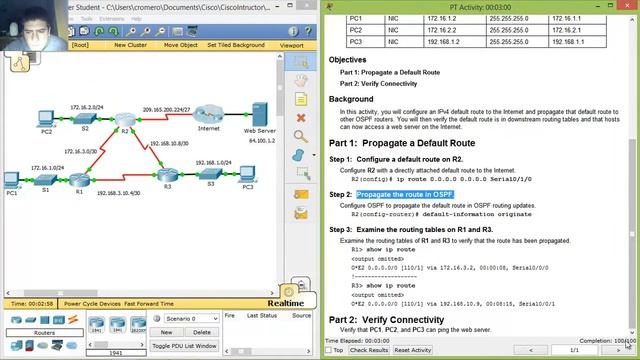The width and height of the screenshot is (640, 360).
Task: Click router R1 in the topology
Action: [79, 179]
